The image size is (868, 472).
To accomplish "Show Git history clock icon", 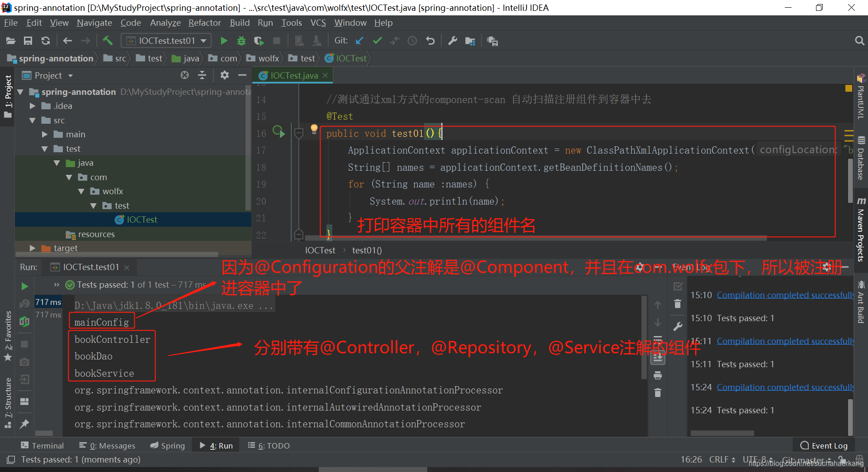I will [412, 41].
